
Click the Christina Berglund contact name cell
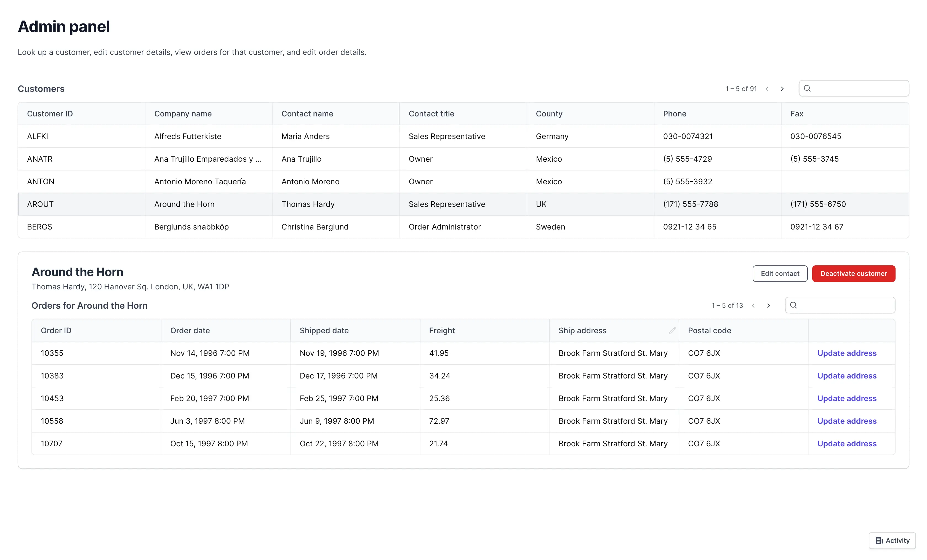pyautogui.click(x=336, y=227)
